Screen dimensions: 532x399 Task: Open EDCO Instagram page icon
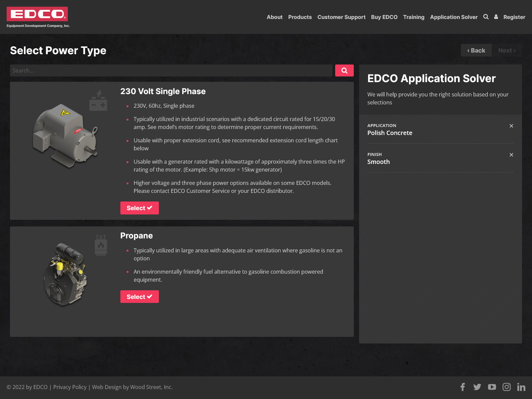click(507, 387)
